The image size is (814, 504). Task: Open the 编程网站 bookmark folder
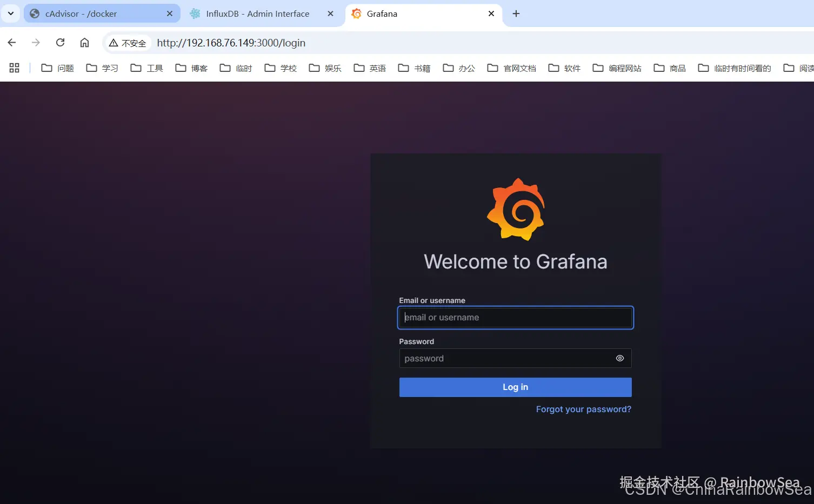[x=617, y=68]
